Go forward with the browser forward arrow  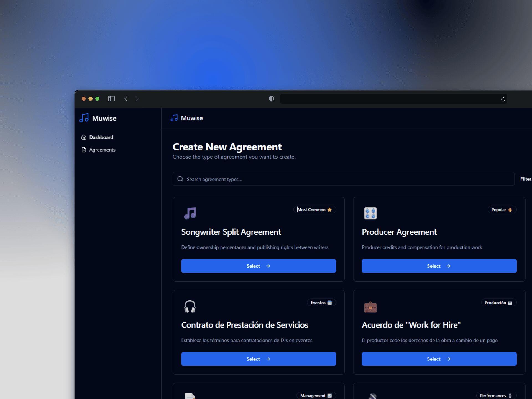[x=137, y=99]
